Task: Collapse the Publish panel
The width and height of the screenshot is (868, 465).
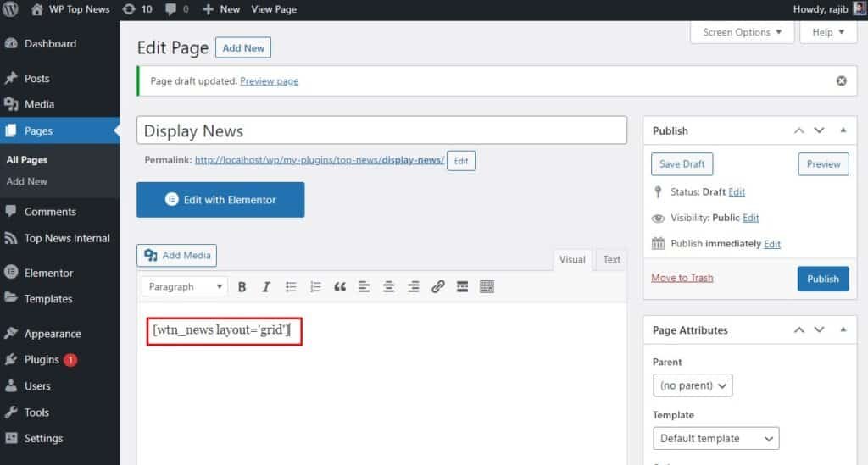Action: coord(843,131)
